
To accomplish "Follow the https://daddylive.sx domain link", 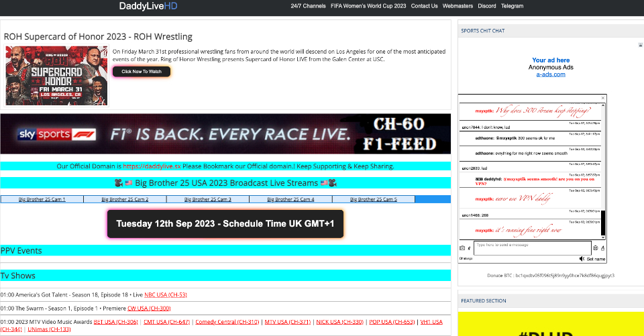I will pos(152,166).
